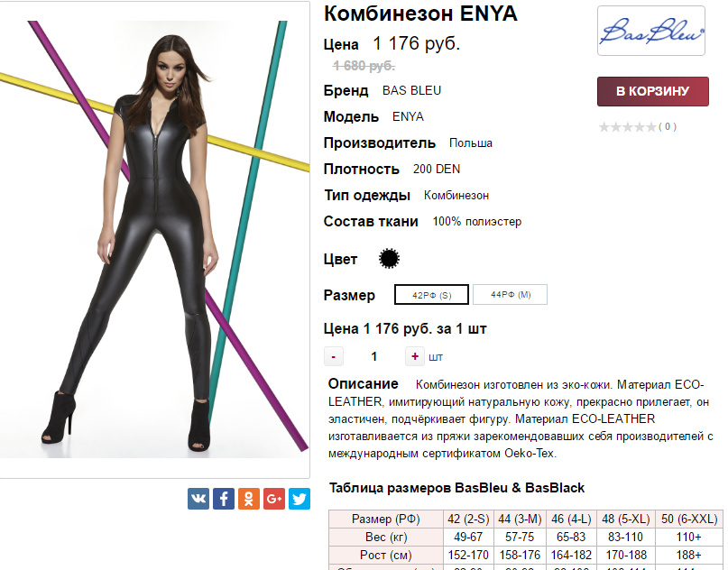This screenshot has width=728, height=570.
Task: Click the BAS BLEU brand value
Action: click(411, 90)
